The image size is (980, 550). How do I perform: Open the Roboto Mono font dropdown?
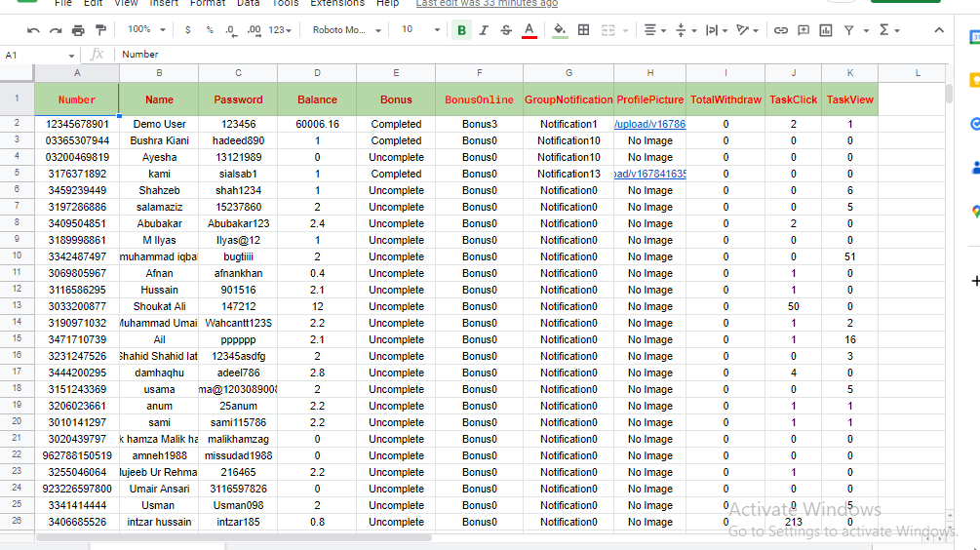pos(347,30)
